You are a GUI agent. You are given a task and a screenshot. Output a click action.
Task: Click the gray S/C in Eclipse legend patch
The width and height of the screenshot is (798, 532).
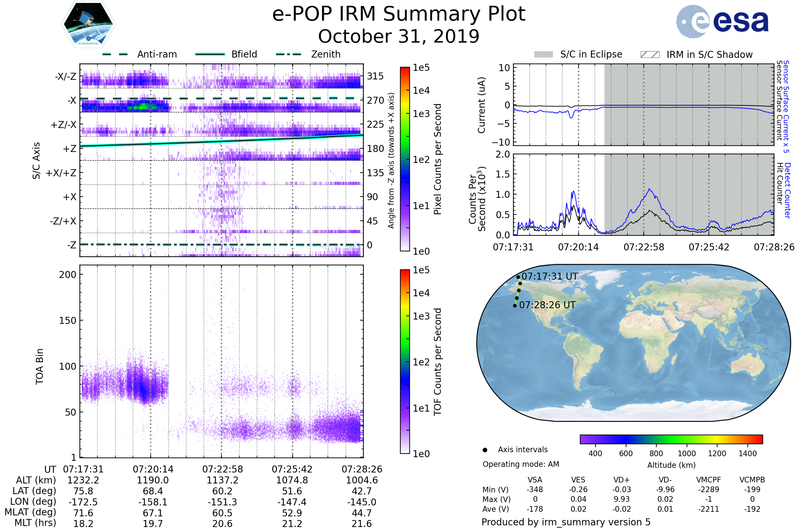tap(543, 55)
